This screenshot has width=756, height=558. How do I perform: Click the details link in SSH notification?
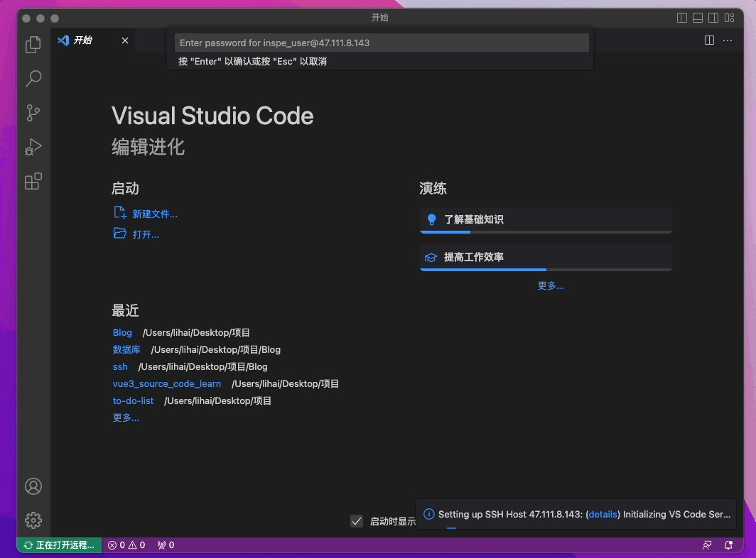click(603, 514)
